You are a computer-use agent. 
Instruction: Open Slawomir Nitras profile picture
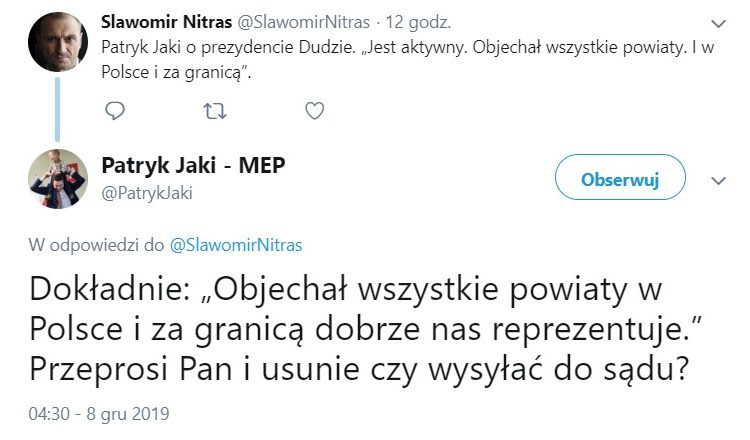58,41
